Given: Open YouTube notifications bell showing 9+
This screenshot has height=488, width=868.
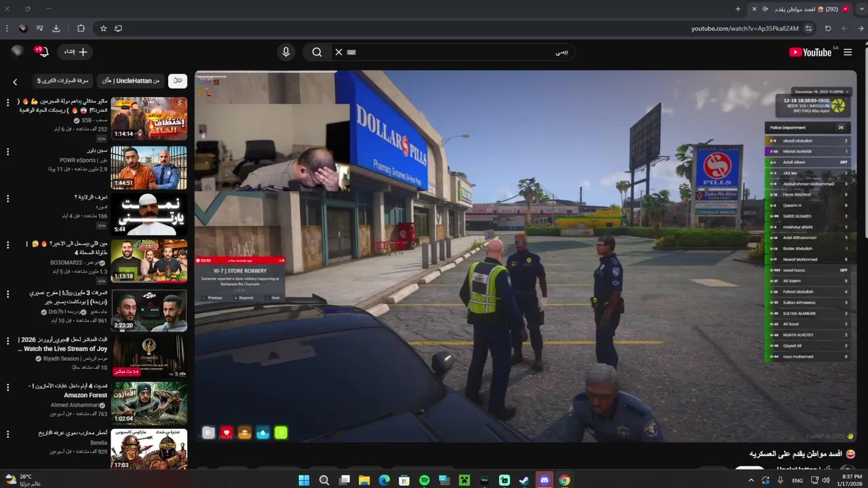Looking at the screenshot, I should click(x=42, y=52).
